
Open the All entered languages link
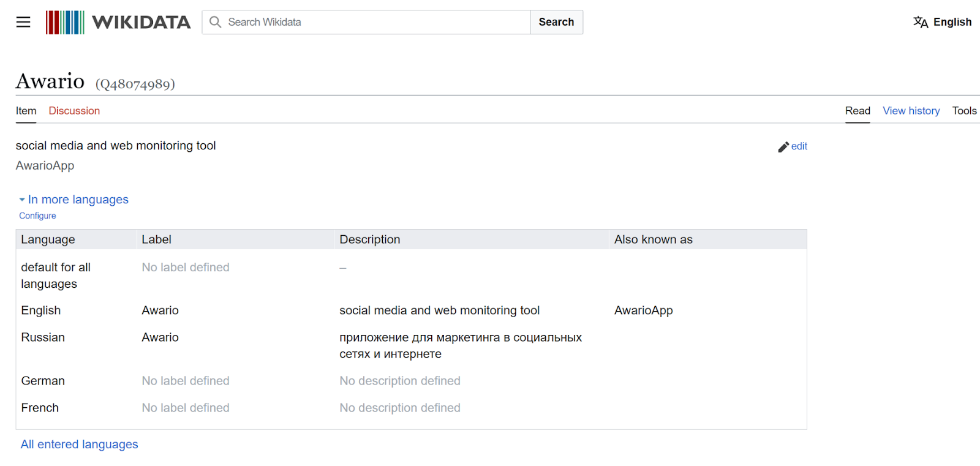coord(79,445)
